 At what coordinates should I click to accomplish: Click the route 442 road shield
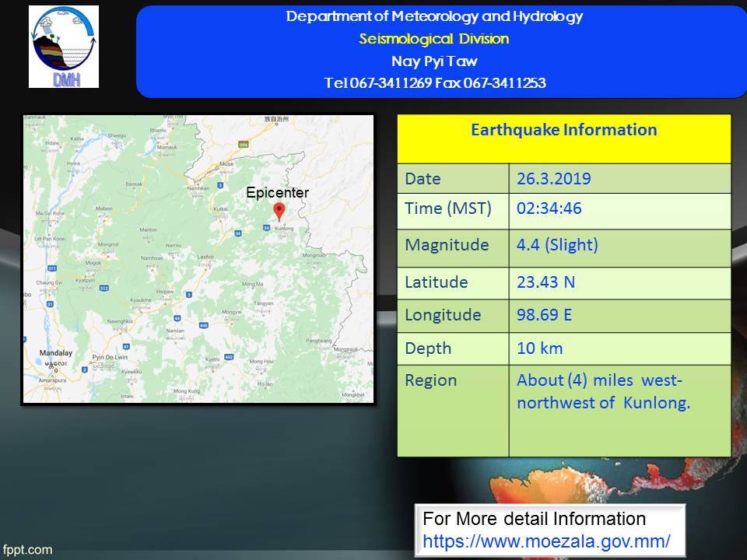click(229, 356)
